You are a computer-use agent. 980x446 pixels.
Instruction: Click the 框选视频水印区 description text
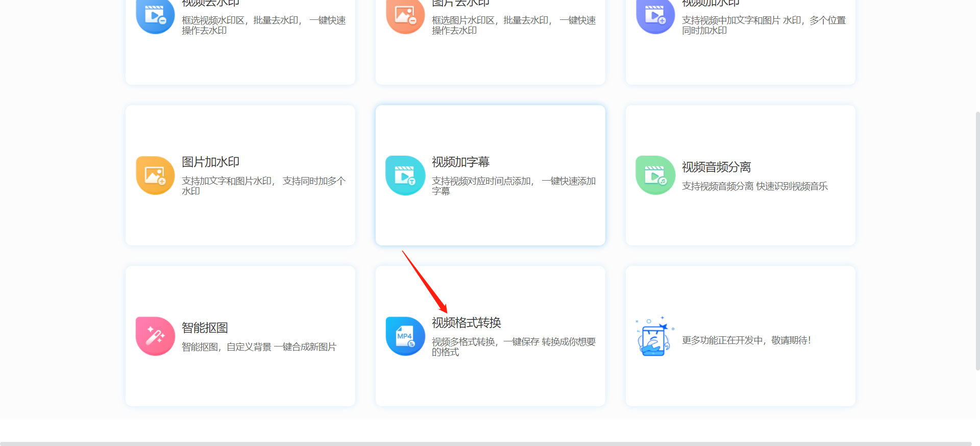pos(263,25)
